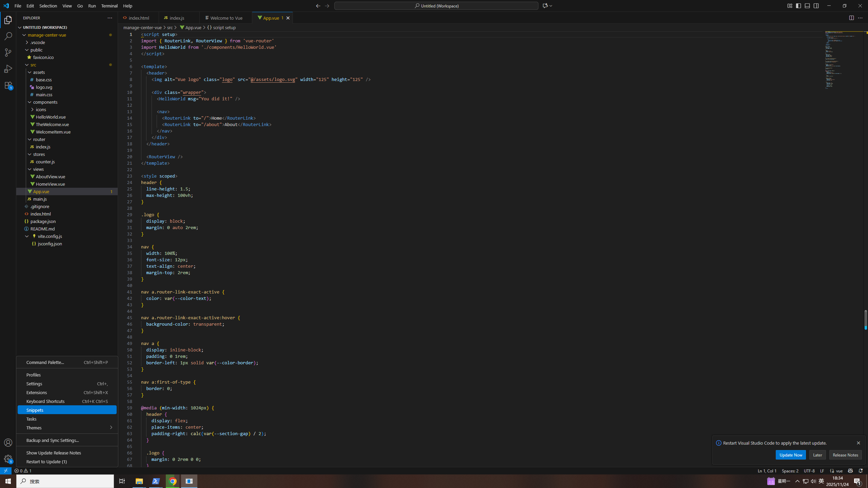Toggle the Panel layout icon
This screenshot has width=868, height=488.
tap(807, 6)
